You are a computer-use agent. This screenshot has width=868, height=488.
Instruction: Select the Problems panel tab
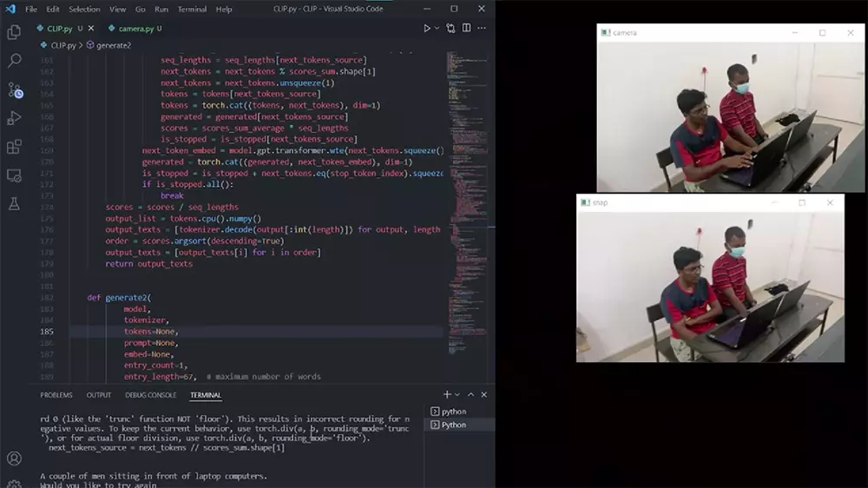[x=56, y=395]
